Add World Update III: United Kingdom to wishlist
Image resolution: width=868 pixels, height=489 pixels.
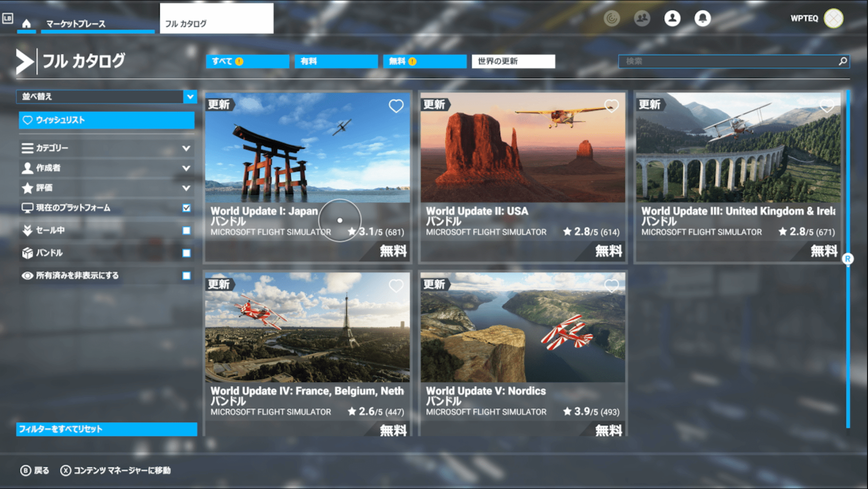pos(827,106)
